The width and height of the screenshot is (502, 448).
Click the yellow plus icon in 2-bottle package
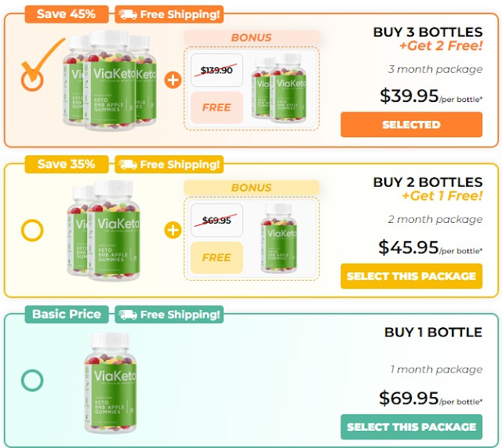173,230
